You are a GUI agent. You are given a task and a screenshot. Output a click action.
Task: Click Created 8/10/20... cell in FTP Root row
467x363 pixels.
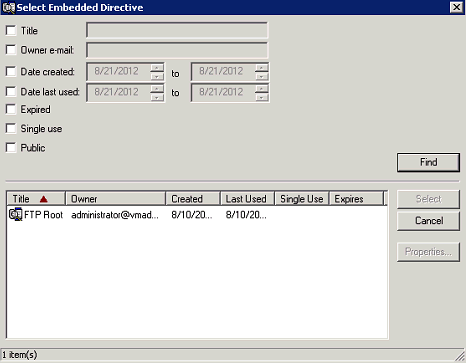(x=192, y=215)
